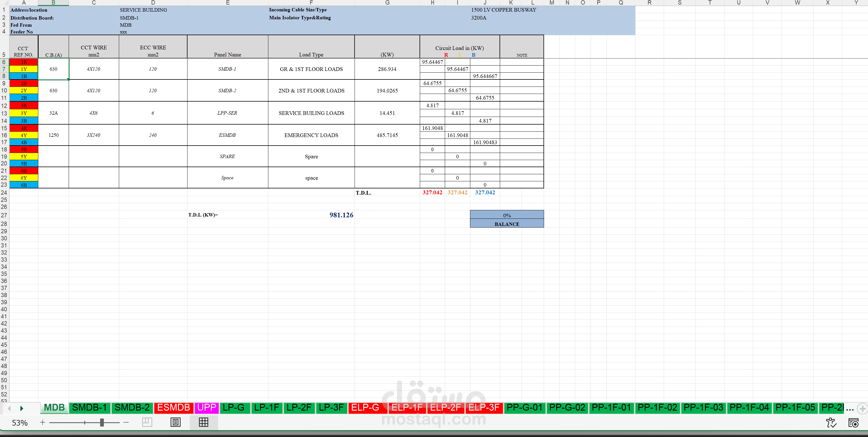Screen dimensions: 868x437
Task: Select the NOTE column header cell
Action: coord(522,47)
